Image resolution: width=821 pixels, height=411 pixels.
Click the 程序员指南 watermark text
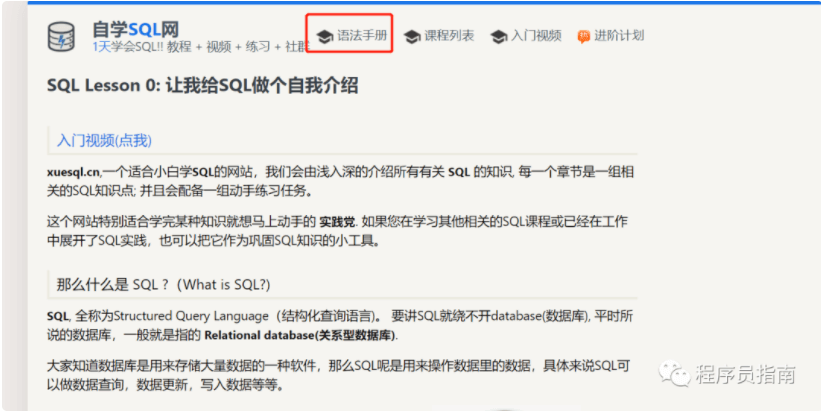pos(746,375)
